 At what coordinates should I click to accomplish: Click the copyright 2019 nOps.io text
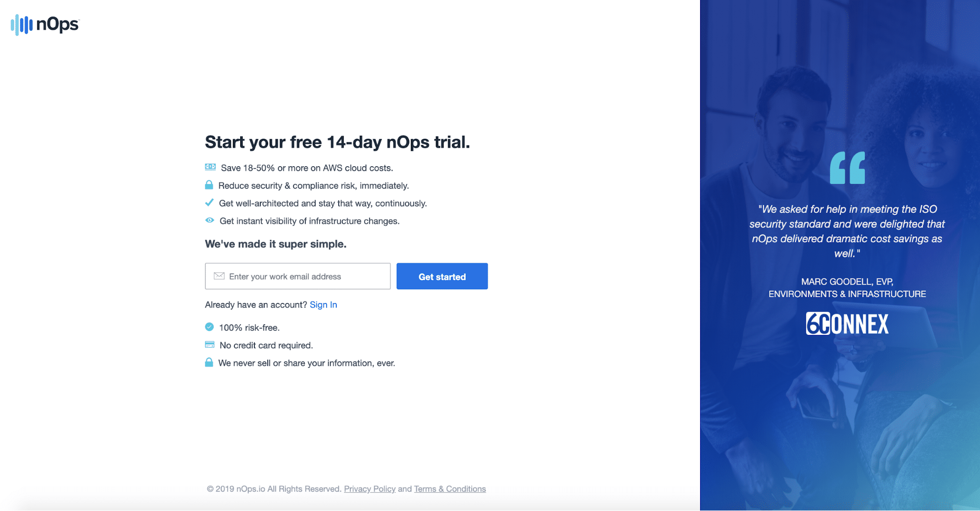click(x=274, y=489)
